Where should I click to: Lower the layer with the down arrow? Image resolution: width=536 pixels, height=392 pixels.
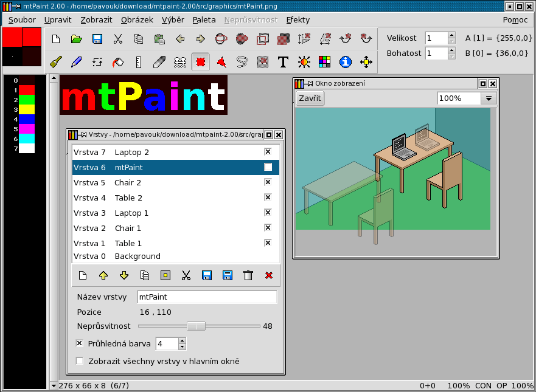click(124, 275)
